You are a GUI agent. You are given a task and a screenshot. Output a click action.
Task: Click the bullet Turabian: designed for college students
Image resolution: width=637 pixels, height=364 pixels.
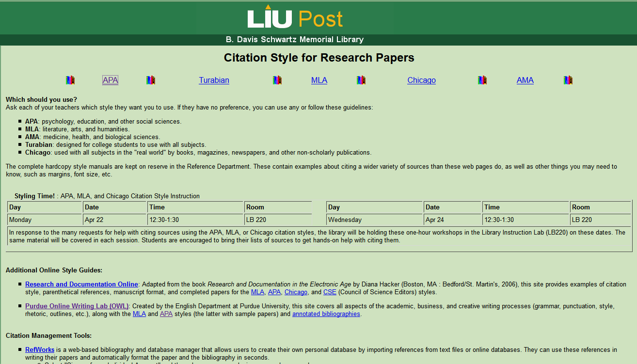click(x=115, y=144)
